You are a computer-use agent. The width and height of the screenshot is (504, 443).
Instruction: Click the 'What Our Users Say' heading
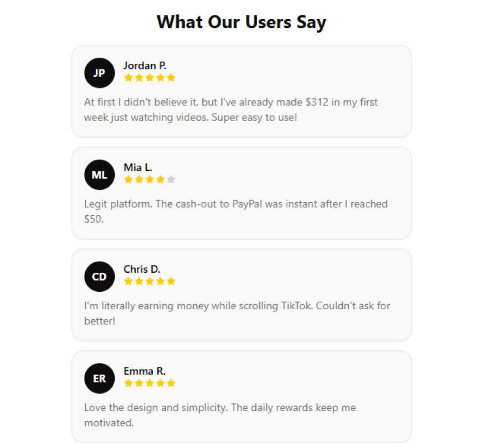tap(241, 22)
